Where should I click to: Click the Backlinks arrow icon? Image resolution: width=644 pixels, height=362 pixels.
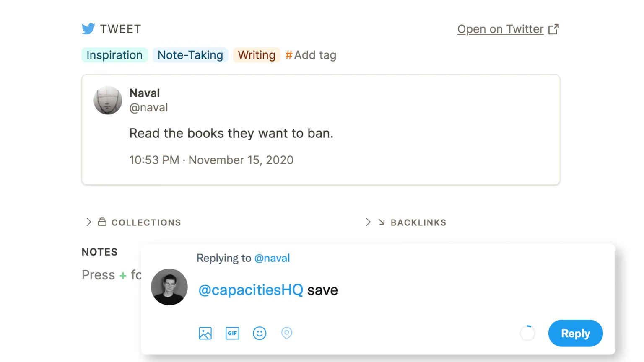point(382,222)
